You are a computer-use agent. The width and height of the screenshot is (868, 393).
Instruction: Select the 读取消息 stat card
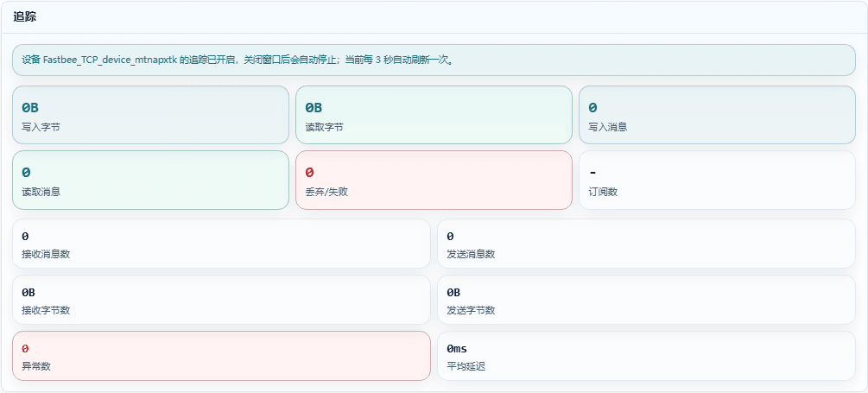(150, 180)
